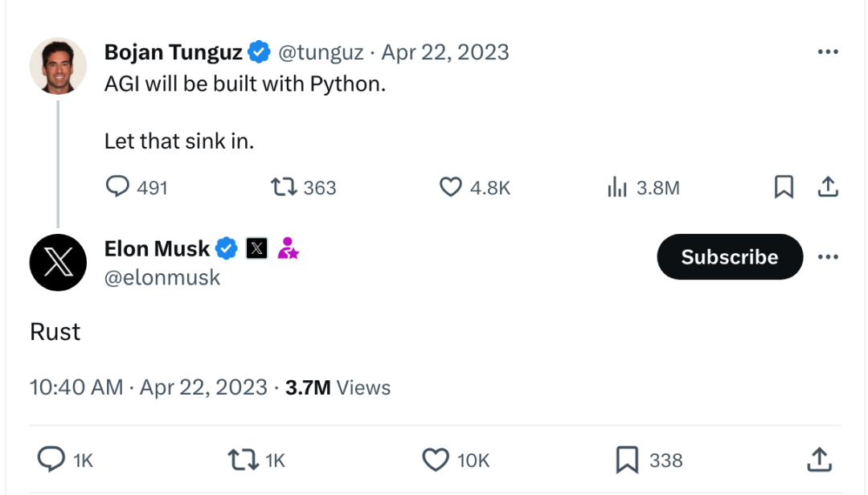The image size is (868, 495).
Task: Click the purple subscriber star badge
Action: 288,248
